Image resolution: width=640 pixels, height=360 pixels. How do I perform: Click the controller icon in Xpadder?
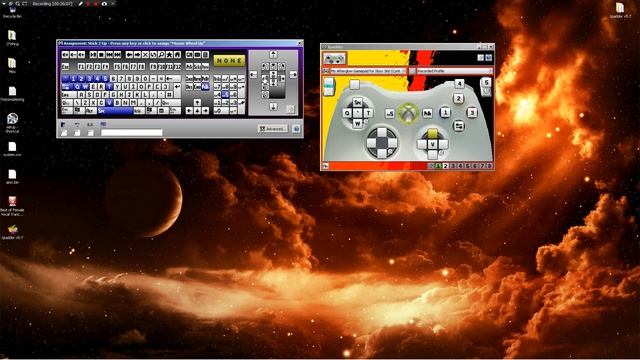click(334, 58)
